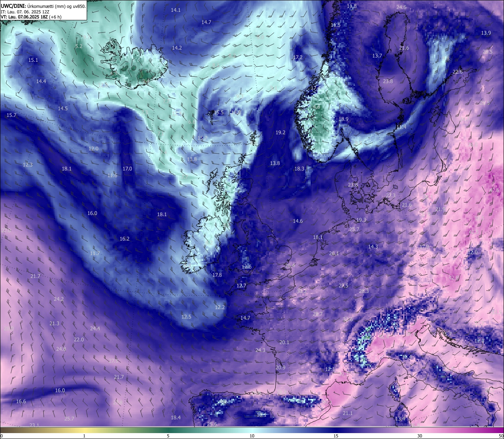
Task: Click the '50' label on the color scale
Action: pyautogui.click(x=501, y=436)
